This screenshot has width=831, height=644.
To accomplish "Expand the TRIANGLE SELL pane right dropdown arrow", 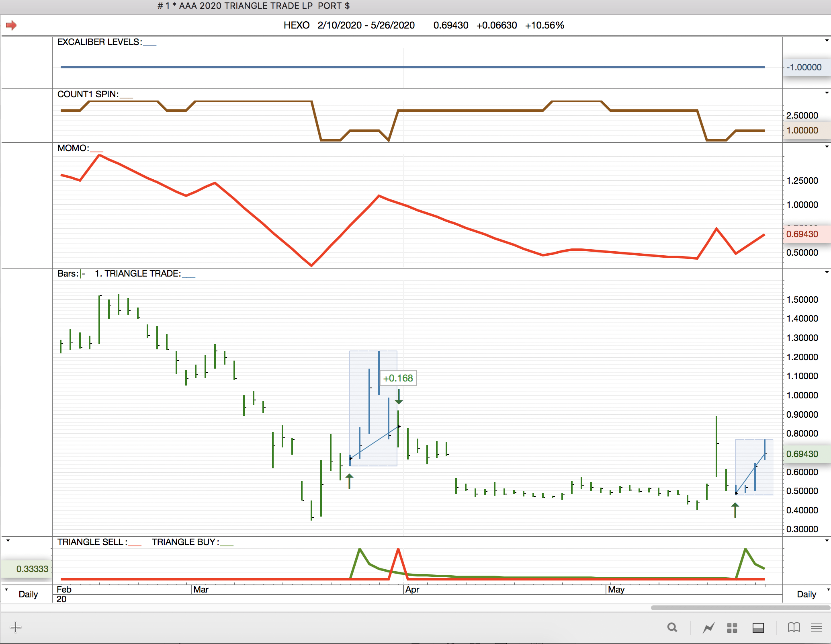I will 827,541.
